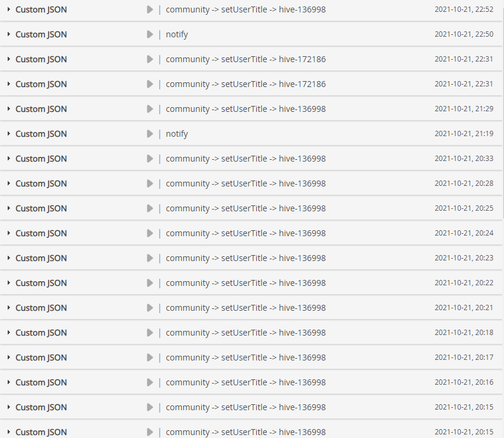Expand the Custom JSON entry from 20:33
504x438 pixels.
pyautogui.click(x=9, y=158)
